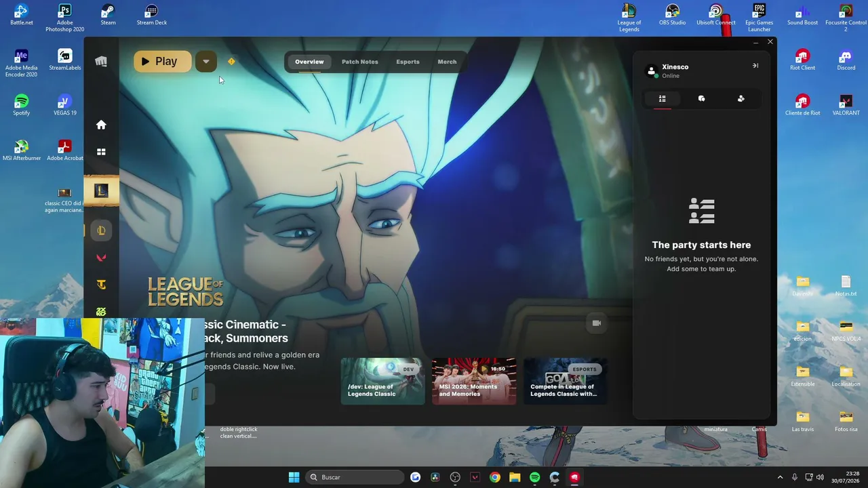Click the gold Play button
The width and height of the screenshot is (868, 488).
point(163,62)
